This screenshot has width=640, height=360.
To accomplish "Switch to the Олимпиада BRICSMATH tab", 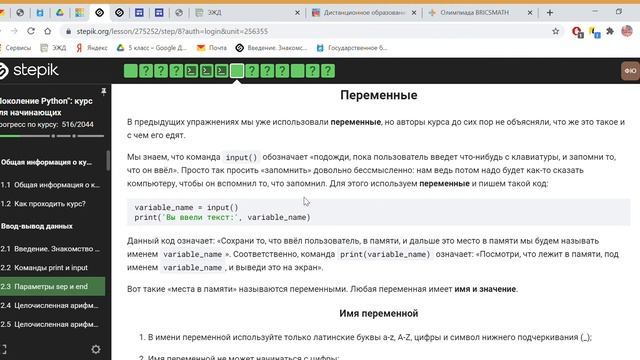I will tap(480, 13).
